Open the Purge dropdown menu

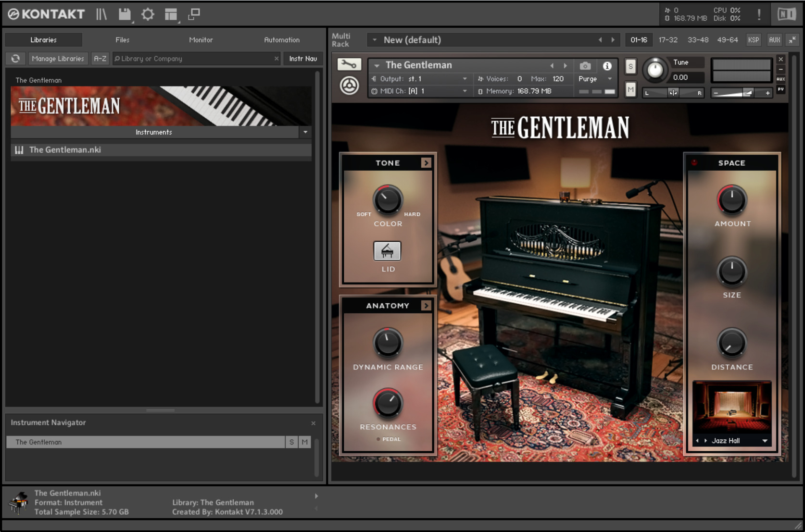click(595, 79)
